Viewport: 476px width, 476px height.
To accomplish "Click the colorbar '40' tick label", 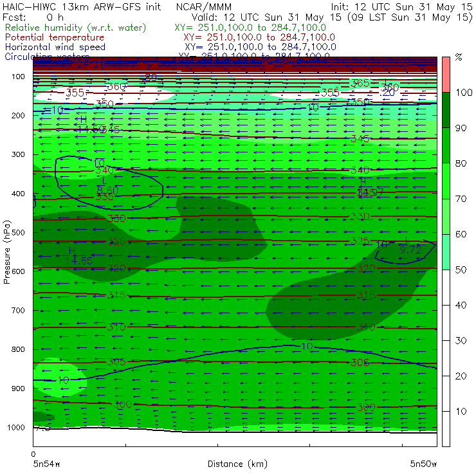I will 461,306.
